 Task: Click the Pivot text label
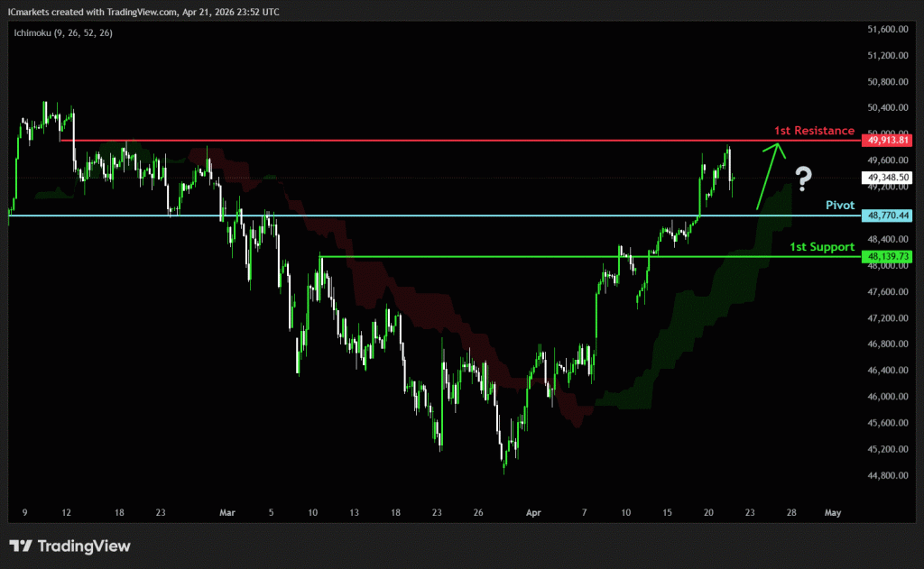click(x=840, y=206)
